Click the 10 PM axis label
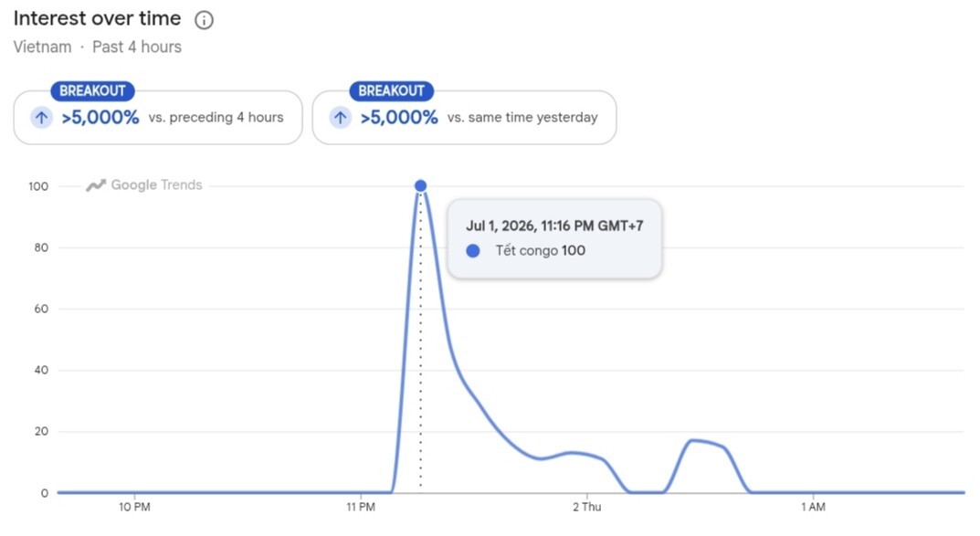The width and height of the screenshot is (980, 536). click(134, 508)
